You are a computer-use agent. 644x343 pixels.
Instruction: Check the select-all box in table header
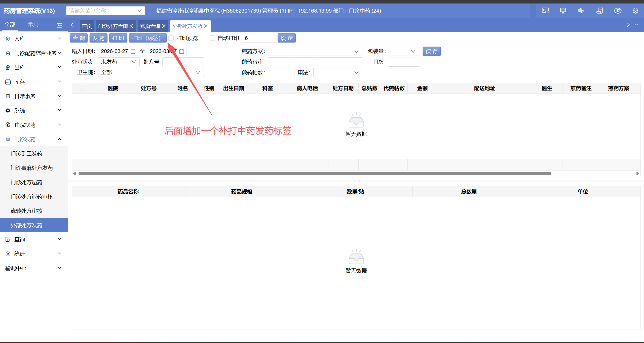(82, 89)
